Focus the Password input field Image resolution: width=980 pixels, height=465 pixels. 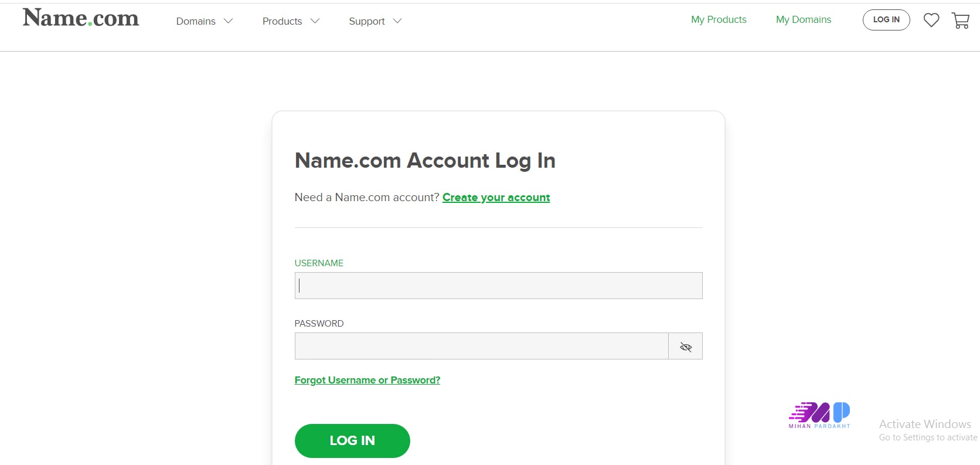click(481, 346)
